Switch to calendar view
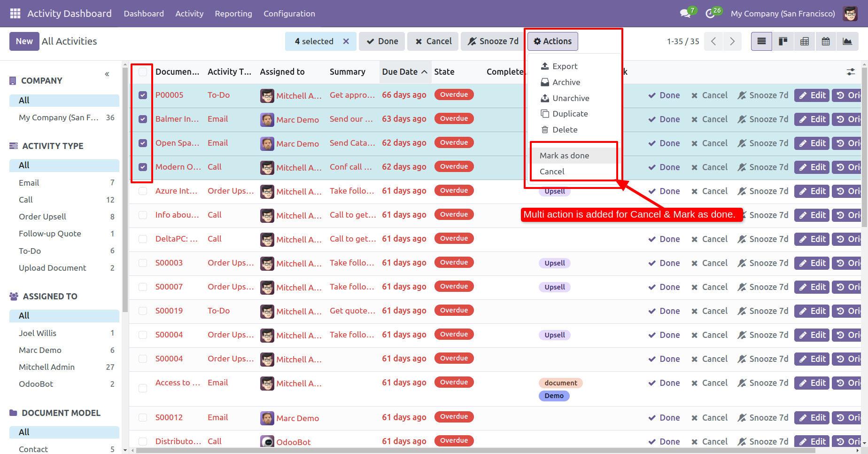This screenshot has width=868, height=454. [x=826, y=41]
